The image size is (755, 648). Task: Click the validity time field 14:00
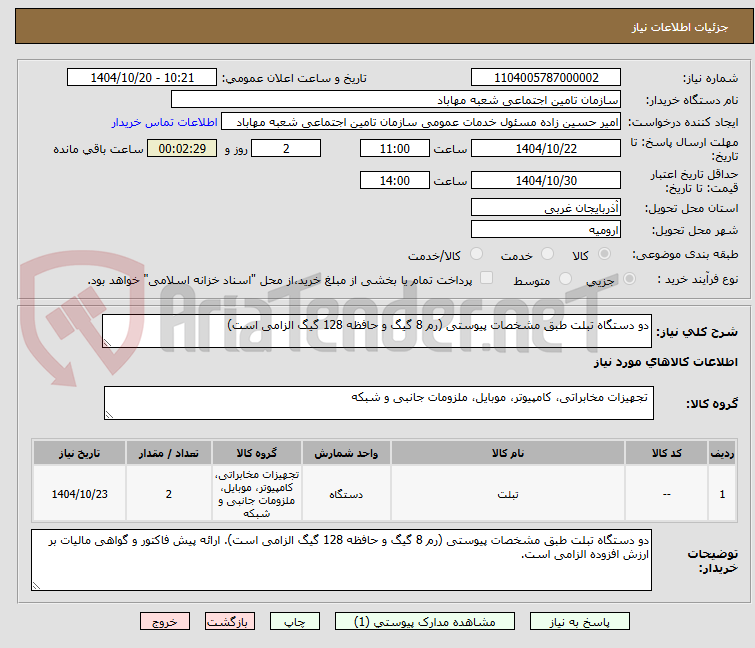pos(394,180)
